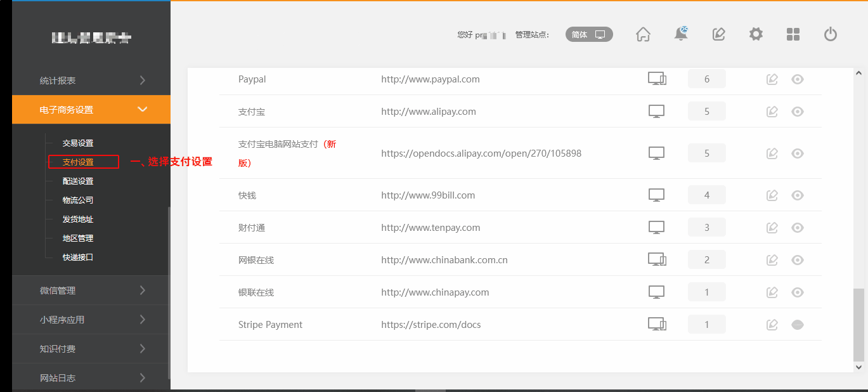868x392 pixels.
Task: Open the apps grid icon
Action: [793, 34]
